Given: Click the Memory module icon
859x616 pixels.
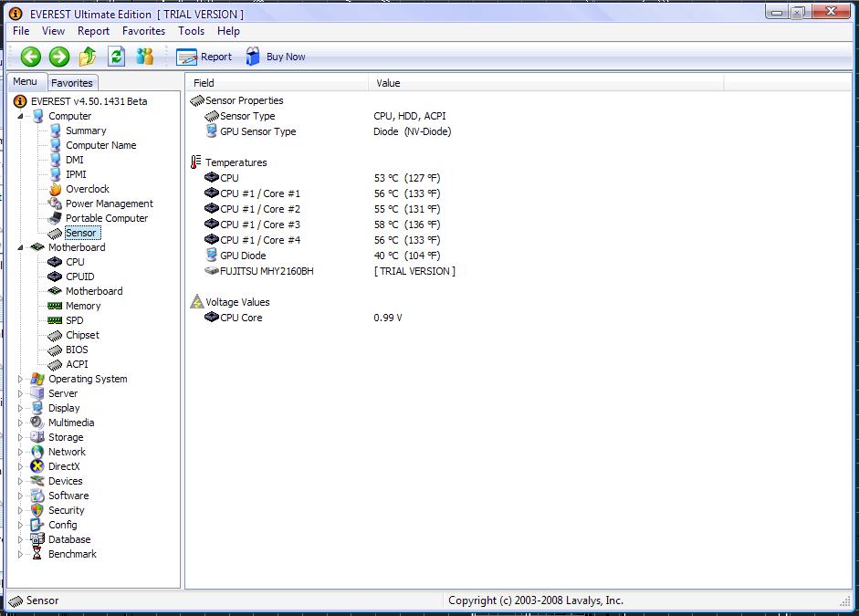Looking at the screenshot, I should pyautogui.click(x=55, y=306).
